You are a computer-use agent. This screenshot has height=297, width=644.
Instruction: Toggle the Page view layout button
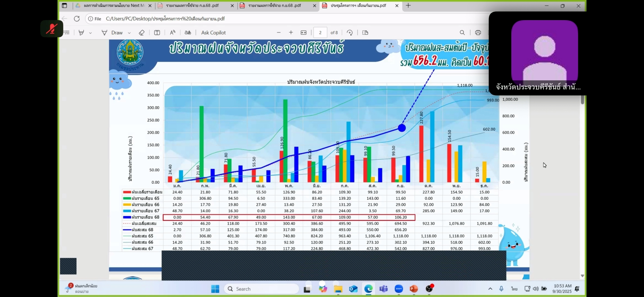[x=365, y=33]
